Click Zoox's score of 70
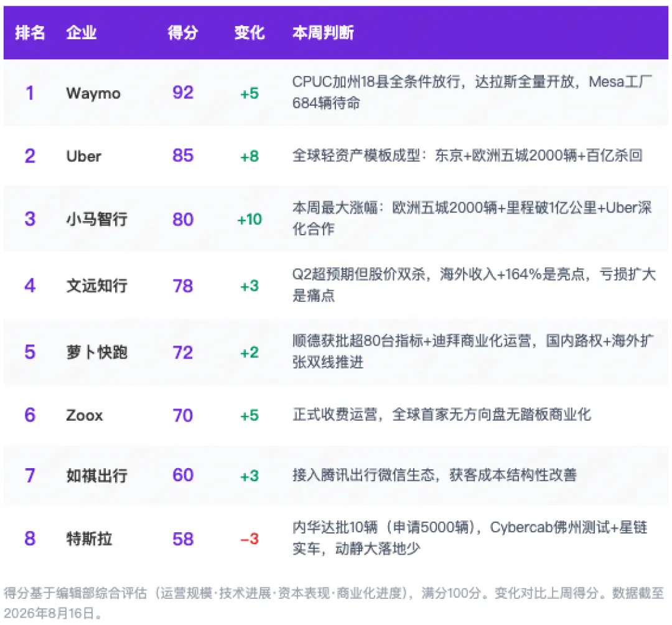 183,415
